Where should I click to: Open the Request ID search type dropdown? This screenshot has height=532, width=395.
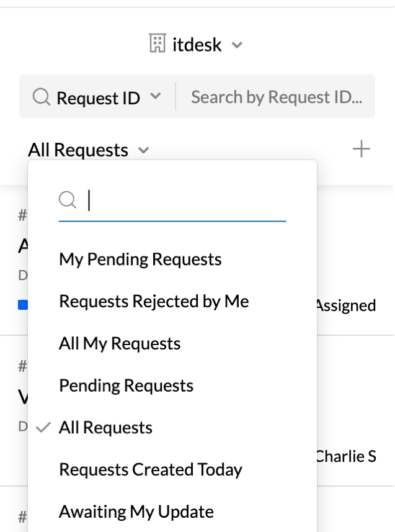coord(156,96)
